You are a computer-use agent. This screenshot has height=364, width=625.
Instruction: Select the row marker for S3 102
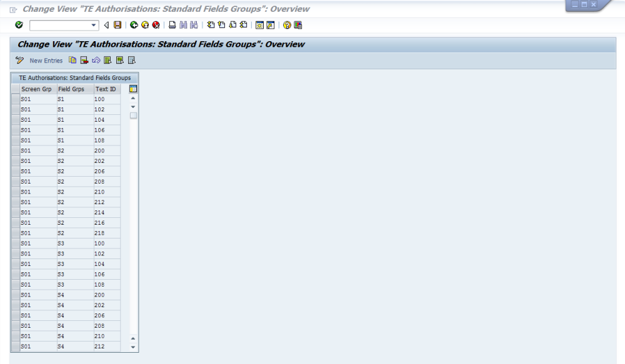pyautogui.click(x=16, y=253)
